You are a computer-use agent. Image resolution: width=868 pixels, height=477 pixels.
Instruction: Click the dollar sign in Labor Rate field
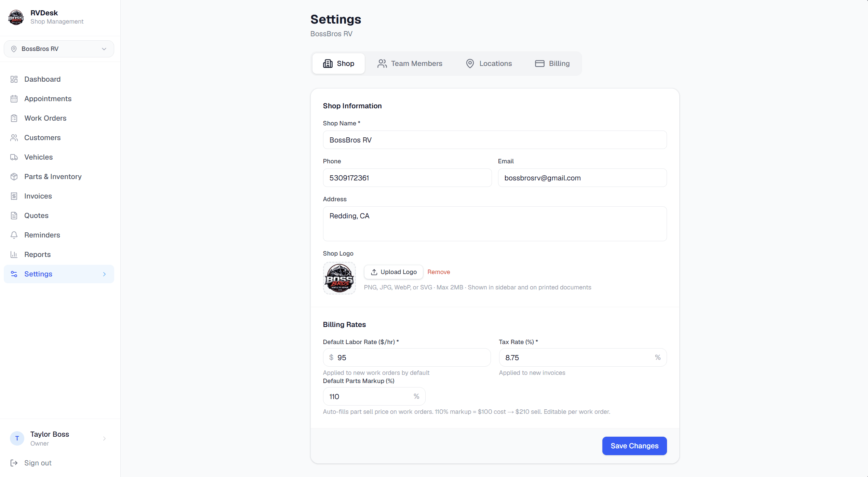pos(331,357)
